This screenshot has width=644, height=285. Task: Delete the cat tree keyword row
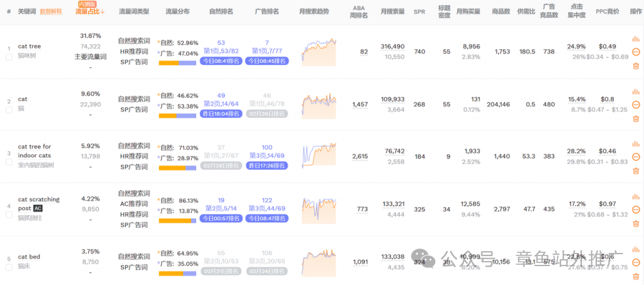tap(636, 65)
